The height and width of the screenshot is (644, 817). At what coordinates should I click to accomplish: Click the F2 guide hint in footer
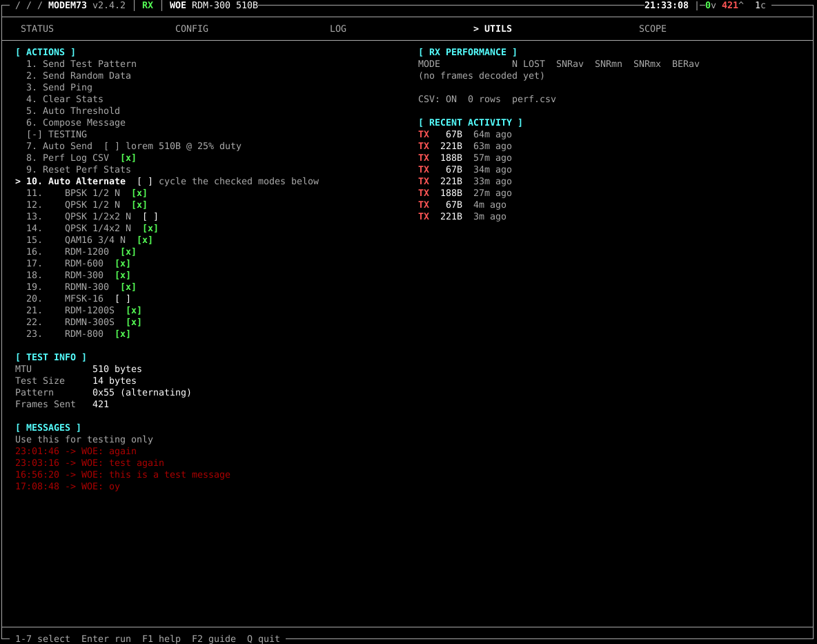coord(214,638)
